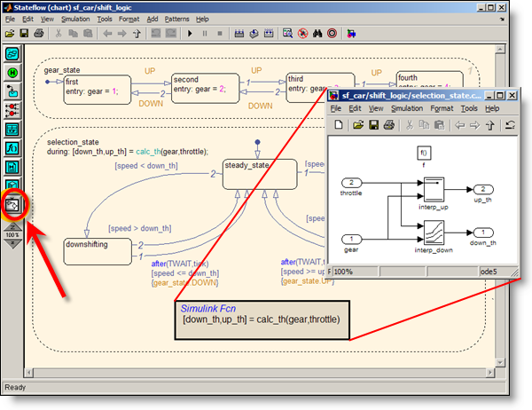This screenshot has width=532, height=410.
Task: Select the Truth Table tool
Action: (x=13, y=129)
